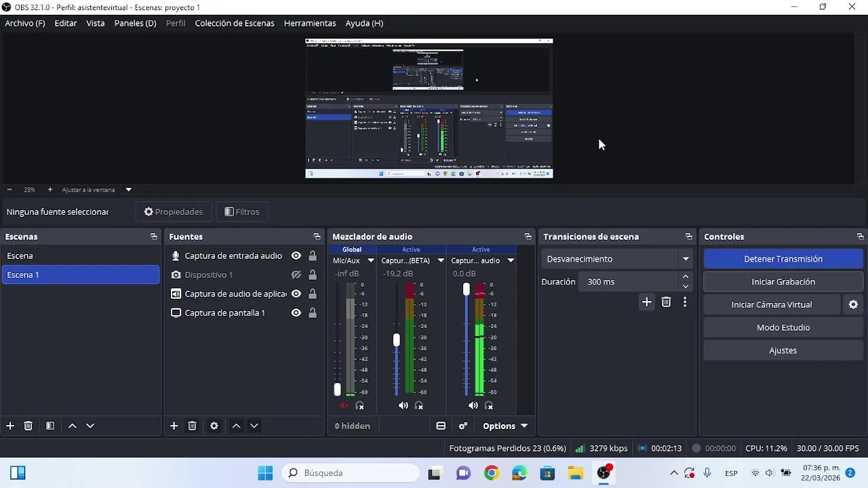Image resolution: width=868 pixels, height=488 pixels.
Task: Open the Vista menu
Action: click(x=96, y=23)
